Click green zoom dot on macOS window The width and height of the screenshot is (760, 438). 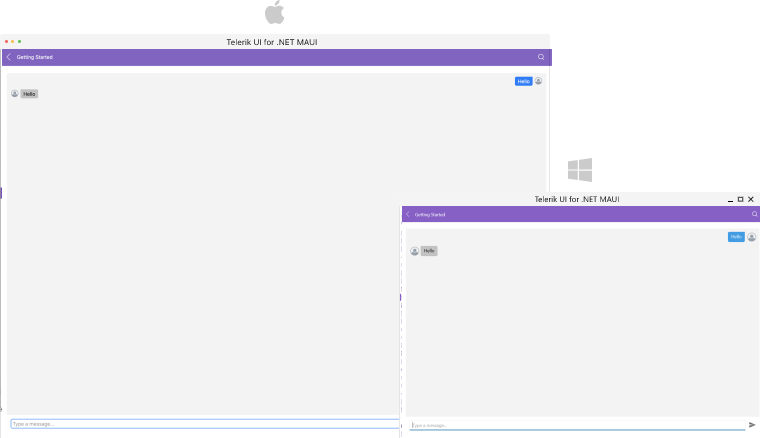tap(19, 42)
